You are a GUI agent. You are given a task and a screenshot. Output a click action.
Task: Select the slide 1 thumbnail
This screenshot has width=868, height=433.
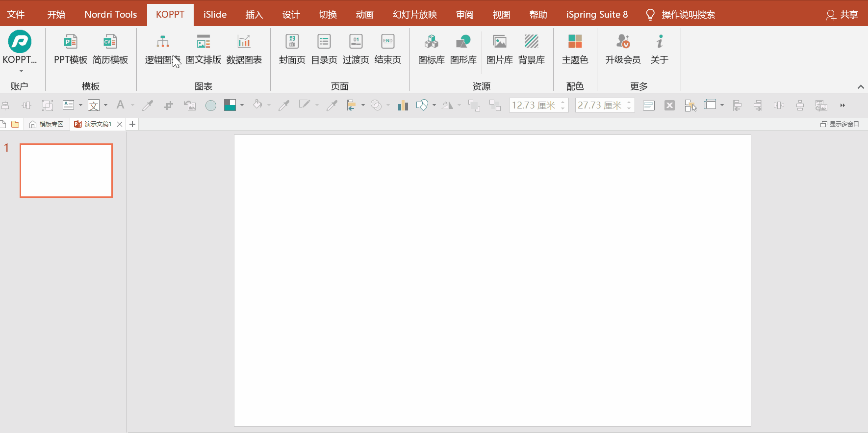(66, 170)
